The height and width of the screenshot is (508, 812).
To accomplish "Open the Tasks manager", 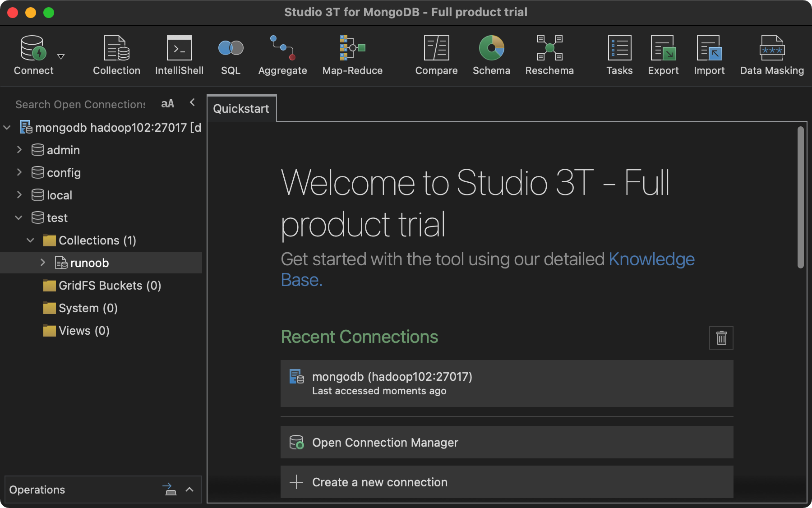I will click(619, 55).
